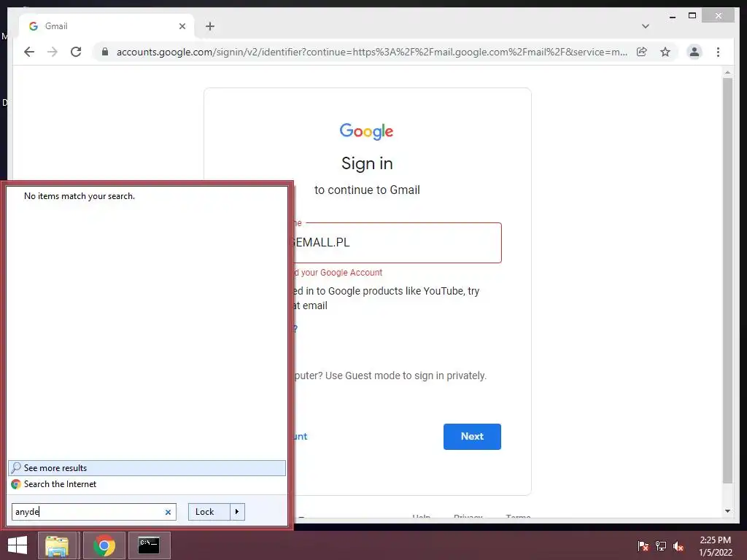Open File Explorer from the taskbar
The image size is (747, 560).
point(57,545)
